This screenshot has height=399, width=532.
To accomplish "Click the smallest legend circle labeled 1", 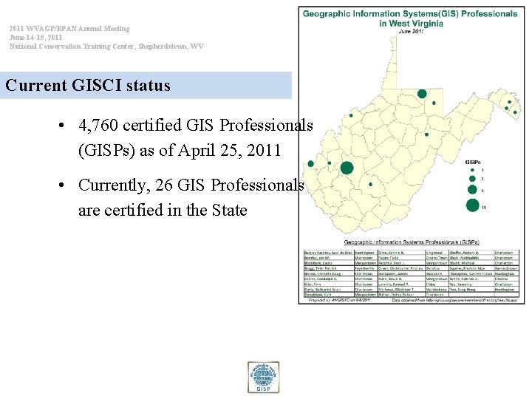I will click(472, 170).
